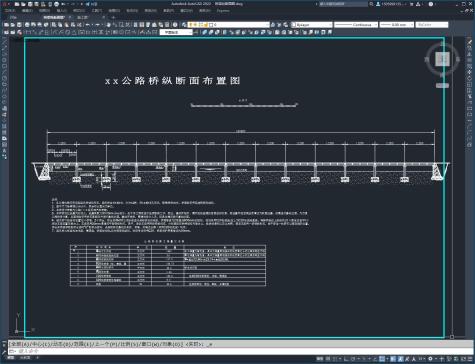Screen dimensions: 475x364
Task: Expand the user account dropdown in title bar
Action: point(405,4)
